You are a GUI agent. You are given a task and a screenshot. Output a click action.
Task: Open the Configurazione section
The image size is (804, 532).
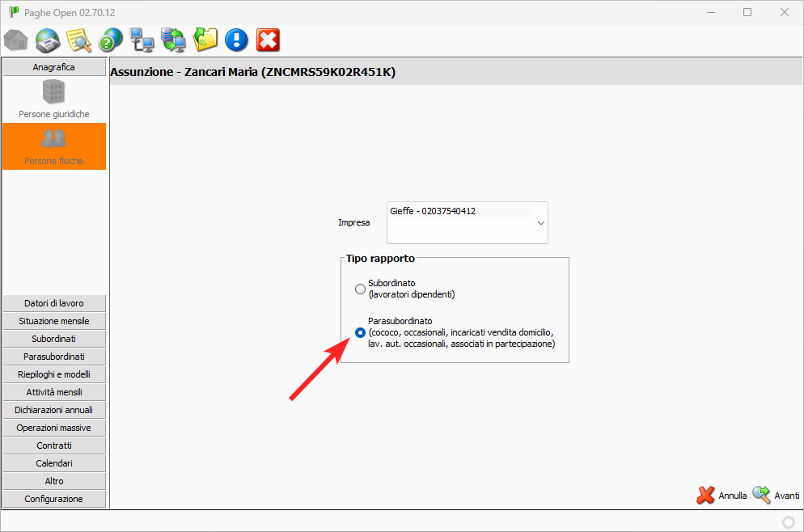[54, 499]
